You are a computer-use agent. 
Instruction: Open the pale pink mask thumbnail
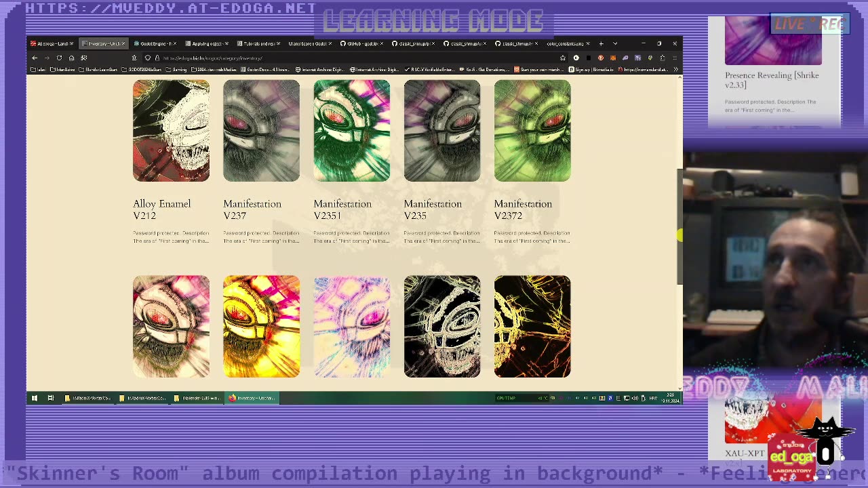pos(351,326)
